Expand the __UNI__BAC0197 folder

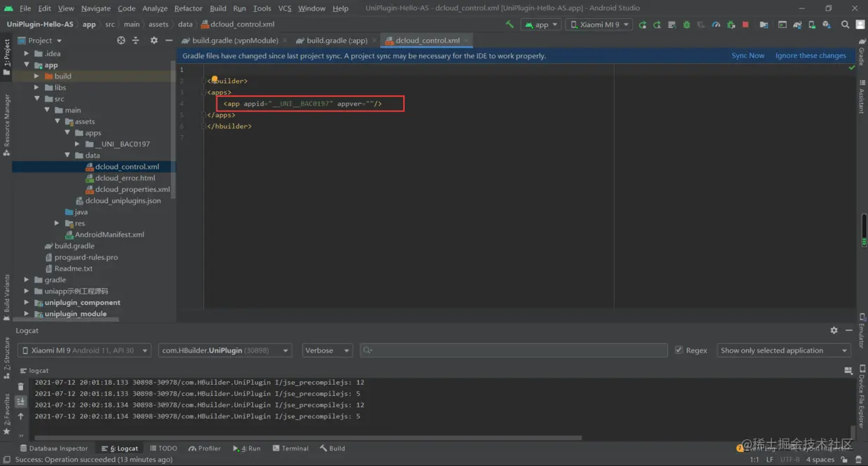click(x=78, y=144)
